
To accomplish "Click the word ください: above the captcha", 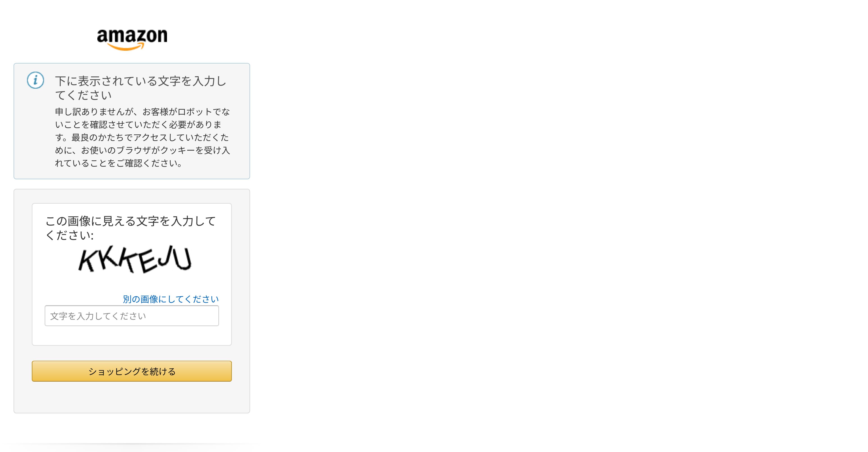I will 69,235.
